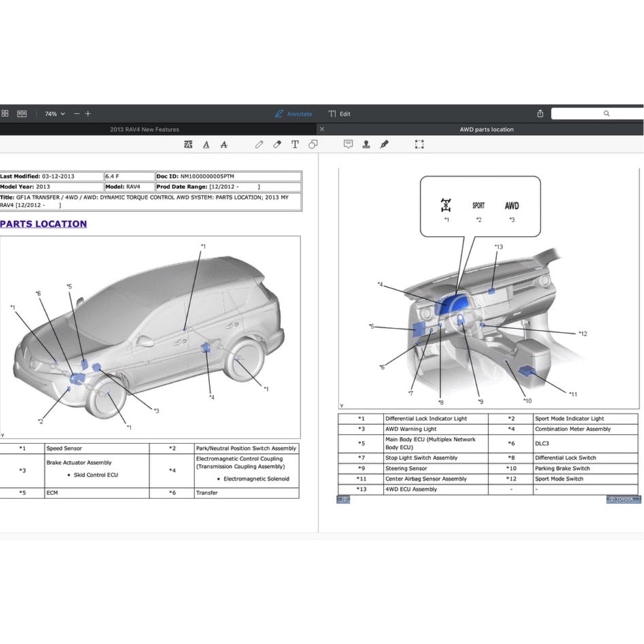
Task: Open the 2013 RAV4 New Features tab
Action: (x=145, y=129)
